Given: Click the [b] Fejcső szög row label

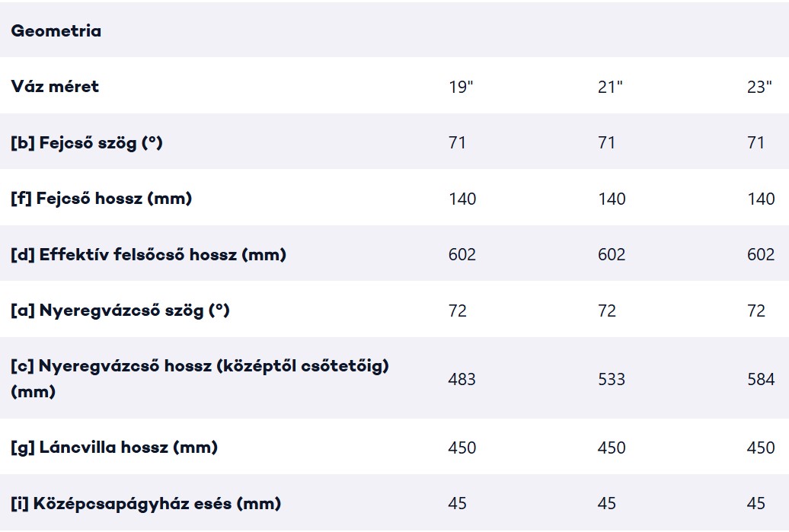Looking at the screenshot, I should (87, 143).
